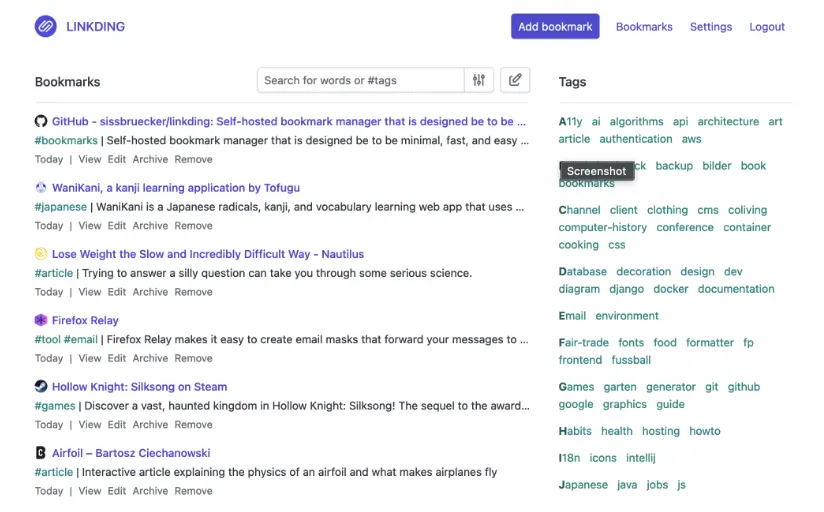Image resolution: width=824 pixels, height=512 pixels.
Task: Filter by the #japanese tag on WaniKani
Action: pos(61,207)
